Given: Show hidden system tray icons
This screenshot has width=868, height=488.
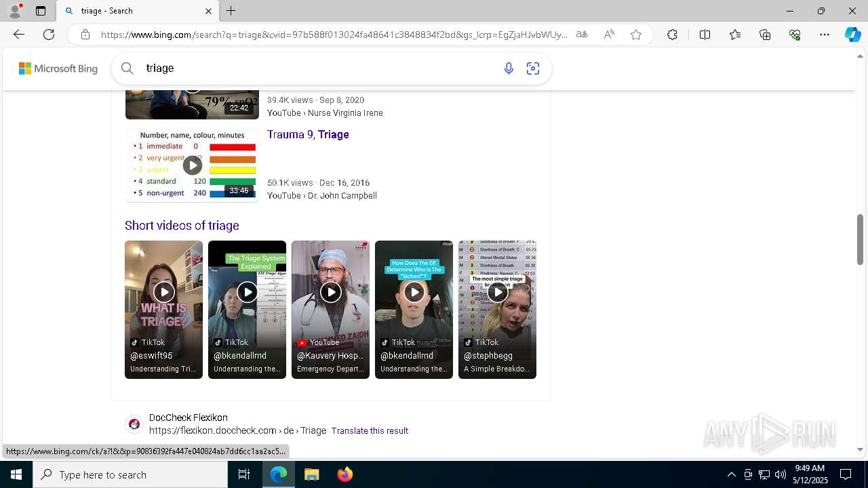Looking at the screenshot, I should click(731, 474).
